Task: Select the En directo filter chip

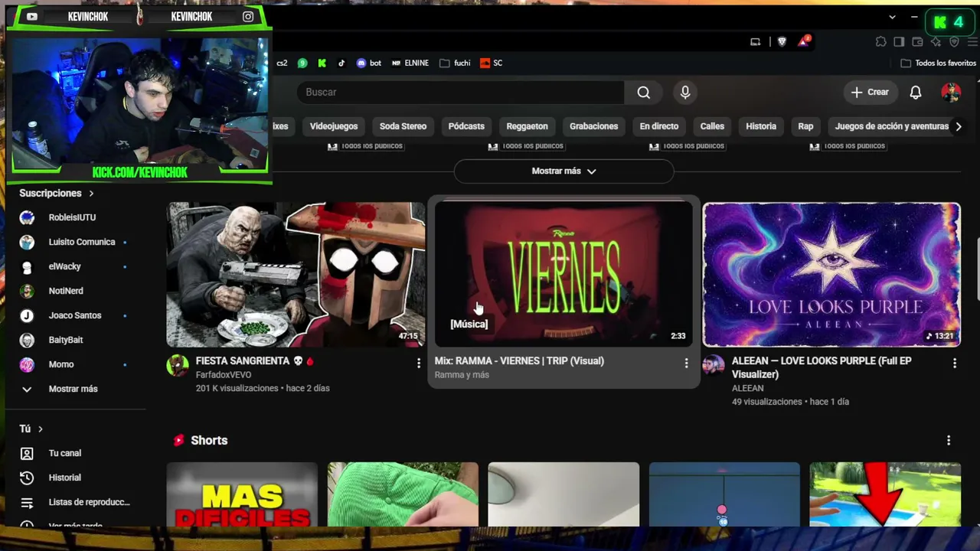Action: (659, 126)
